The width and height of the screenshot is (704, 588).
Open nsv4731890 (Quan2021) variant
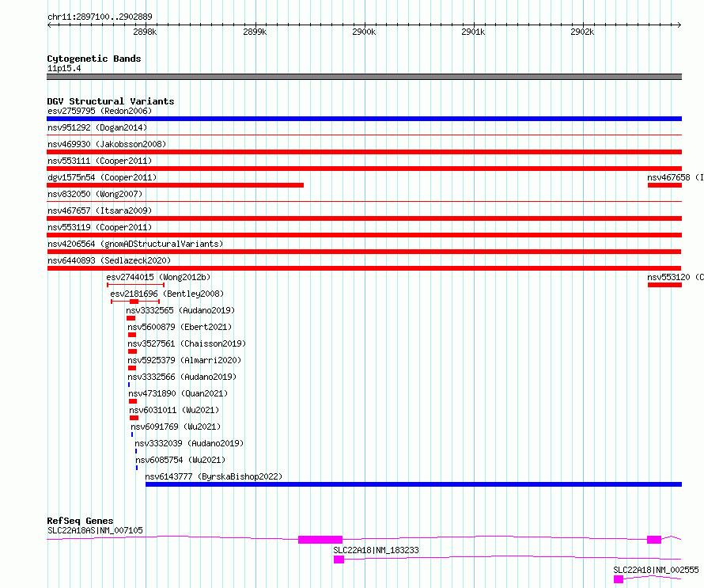(x=178, y=393)
